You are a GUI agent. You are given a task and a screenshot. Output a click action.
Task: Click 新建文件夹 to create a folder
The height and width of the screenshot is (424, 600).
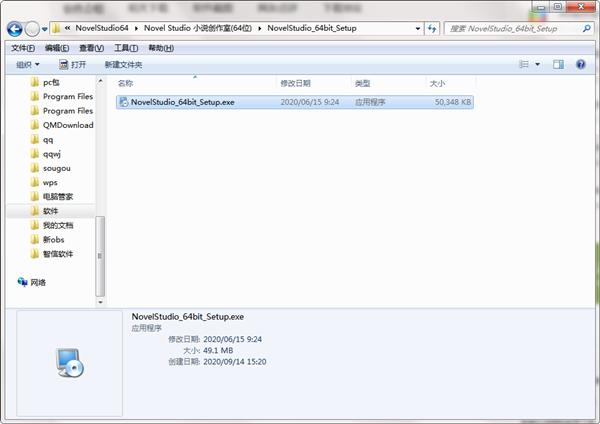point(123,65)
